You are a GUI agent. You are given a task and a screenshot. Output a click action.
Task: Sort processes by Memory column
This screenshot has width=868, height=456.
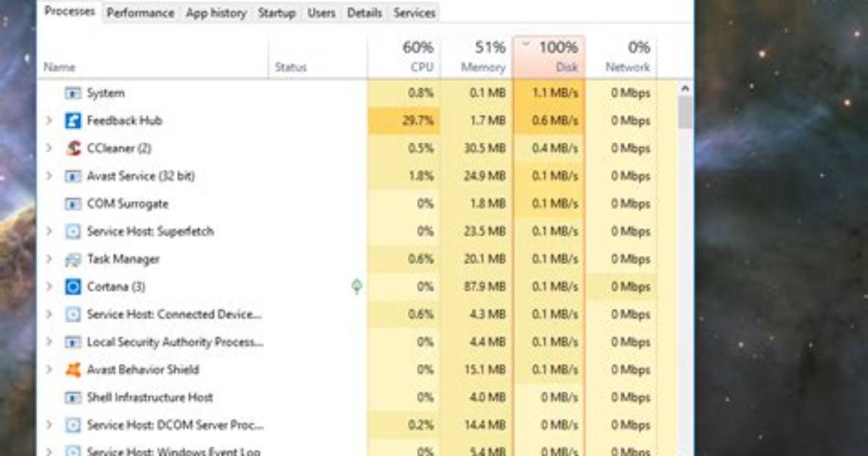477,57
